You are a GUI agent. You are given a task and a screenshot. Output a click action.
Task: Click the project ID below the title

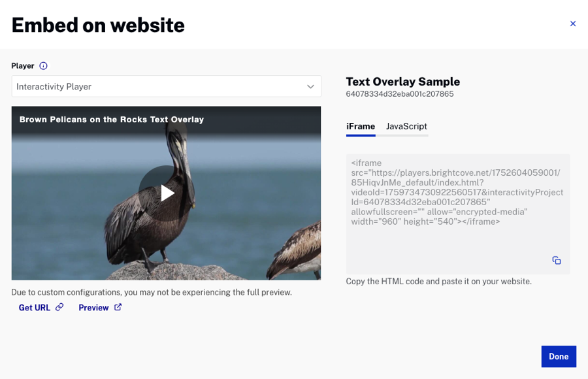click(399, 94)
